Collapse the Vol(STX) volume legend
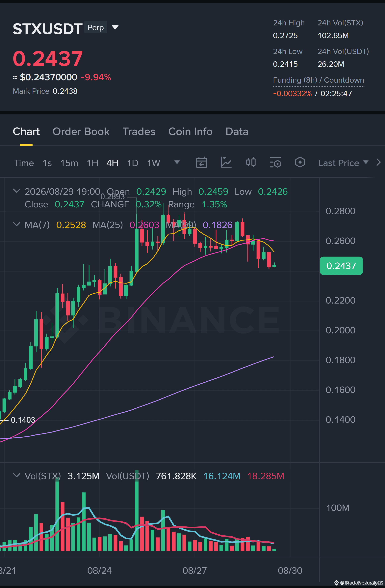The width and height of the screenshot is (385, 588). [16, 475]
